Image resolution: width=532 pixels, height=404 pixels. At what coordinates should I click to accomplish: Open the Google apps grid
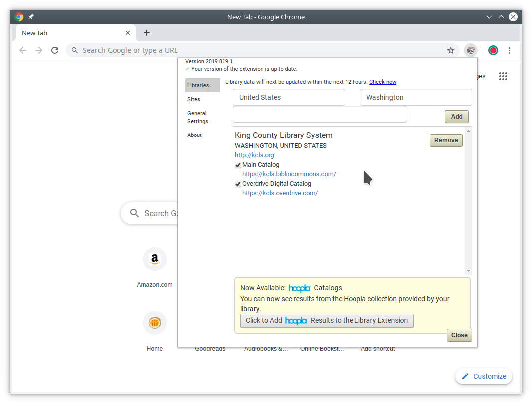tap(503, 76)
